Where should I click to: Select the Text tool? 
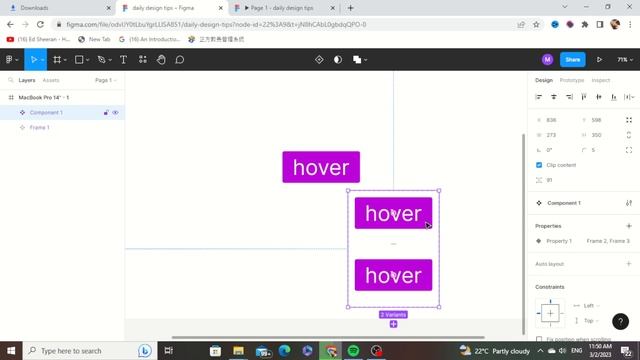point(123,60)
